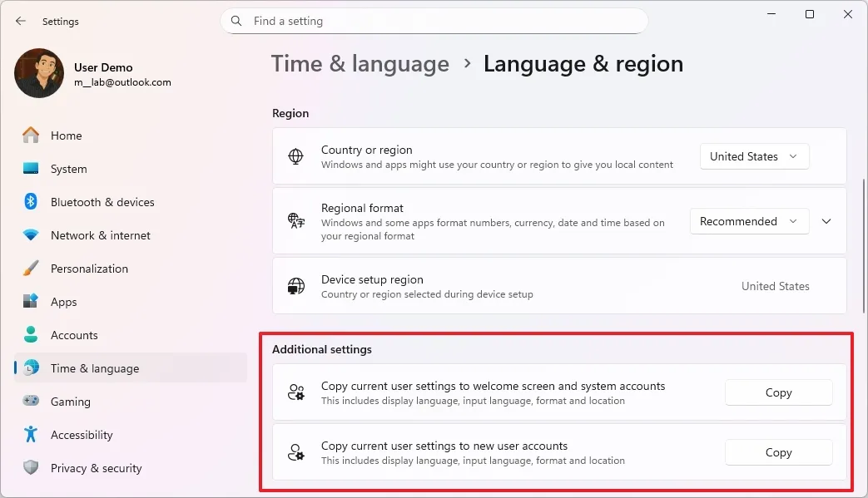Screen dimensions: 868x498
Task: Copy settings to welcome screen and system accounts
Action: click(x=778, y=392)
